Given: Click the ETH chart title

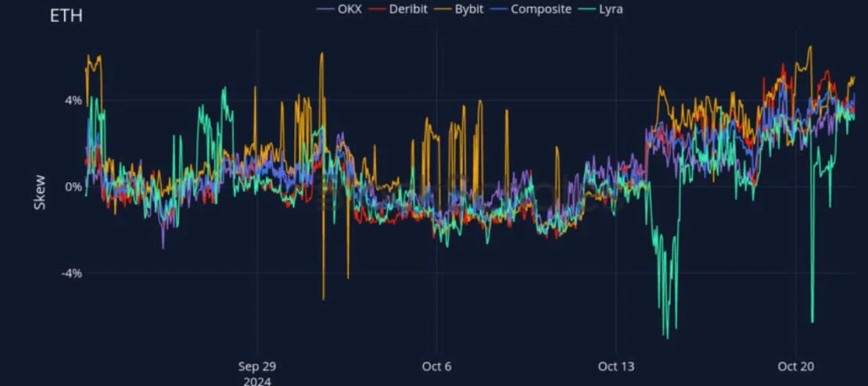Looking at the screenshot, I should [66, 16].
